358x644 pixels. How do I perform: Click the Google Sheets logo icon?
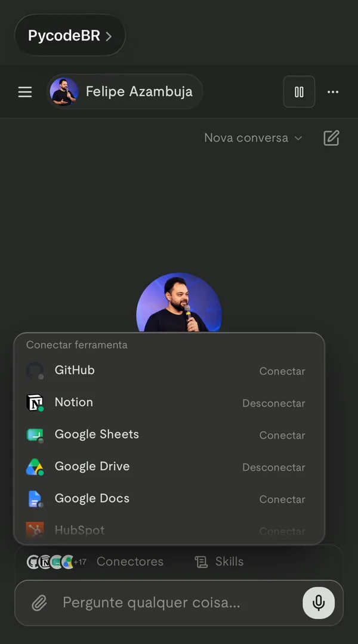(35, 435)
